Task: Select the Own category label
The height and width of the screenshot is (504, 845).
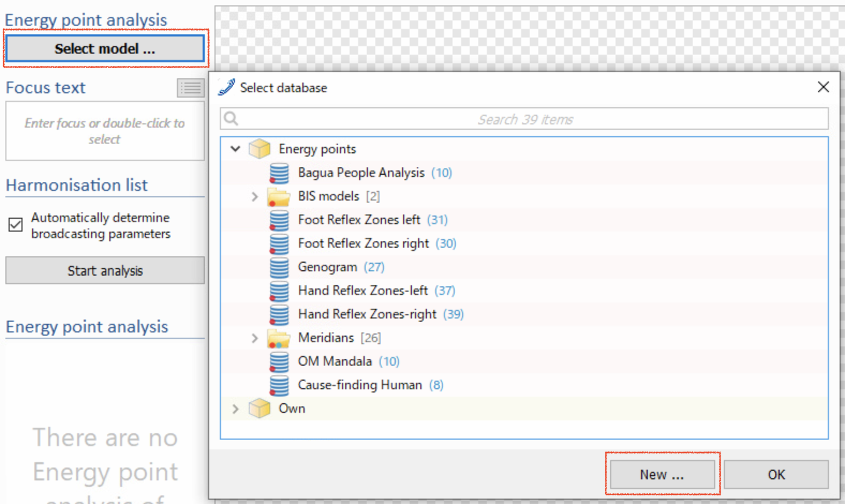Action: tap(292, 409)
